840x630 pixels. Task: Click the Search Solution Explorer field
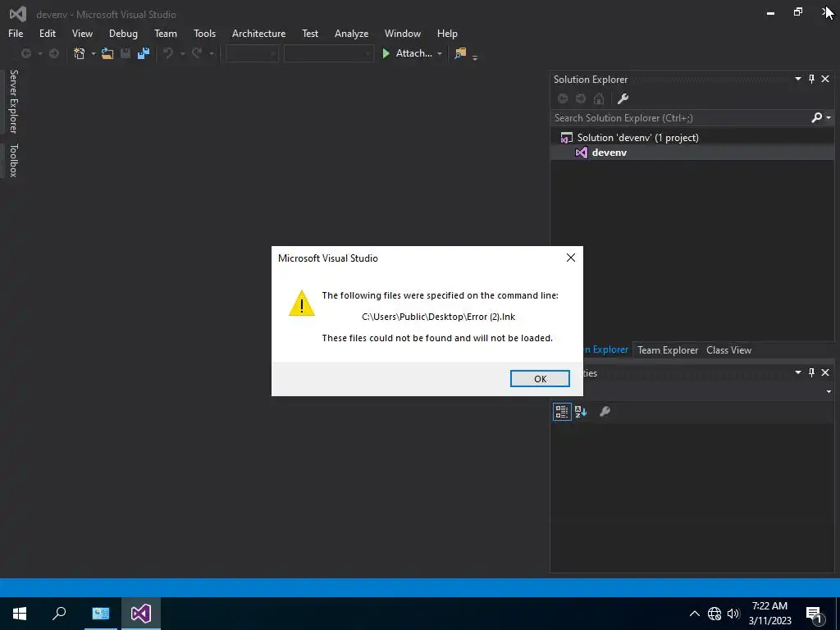click(680, 118)
